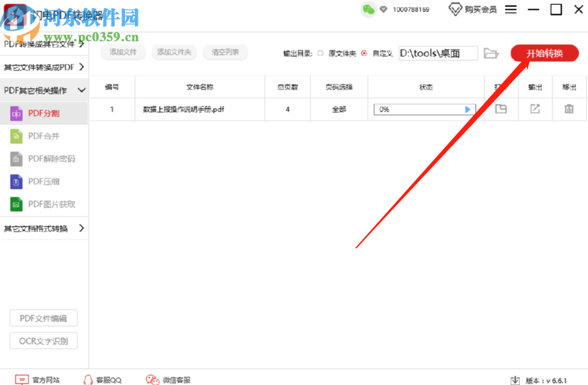Click 清空列表 button
This screenshot has width=588, height=385.
tap(225, 52)
